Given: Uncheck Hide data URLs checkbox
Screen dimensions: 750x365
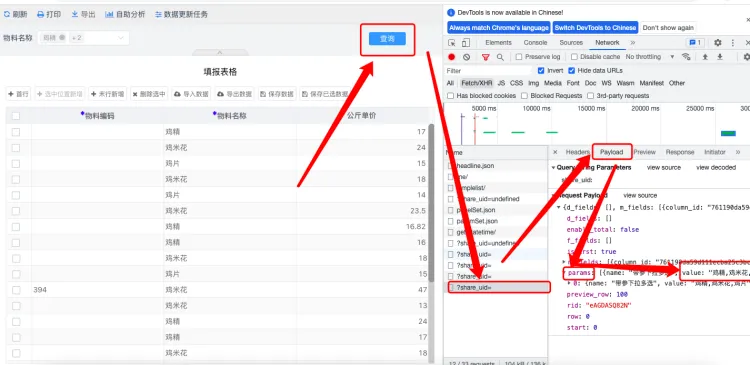Looking at the screenshot, I should click(571, 71).
